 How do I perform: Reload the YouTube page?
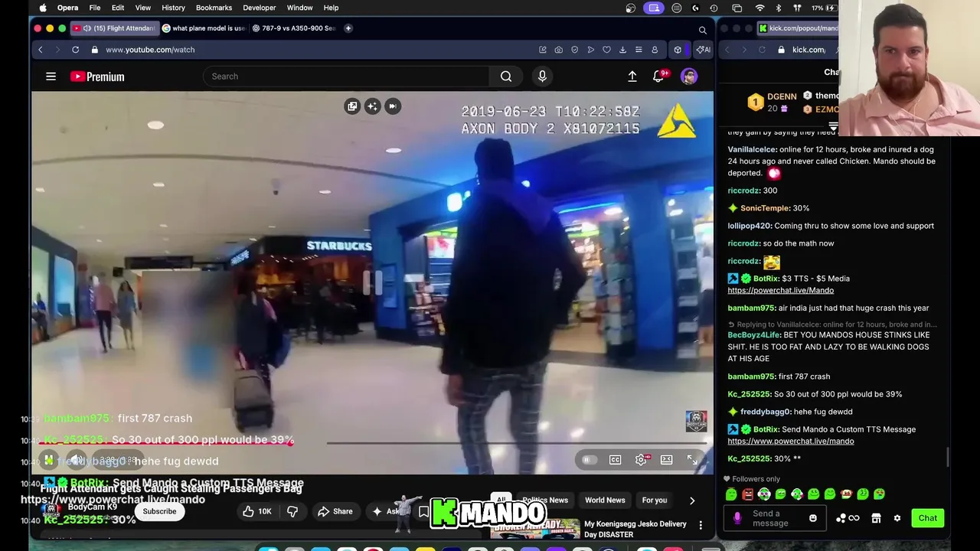point(75,50)
